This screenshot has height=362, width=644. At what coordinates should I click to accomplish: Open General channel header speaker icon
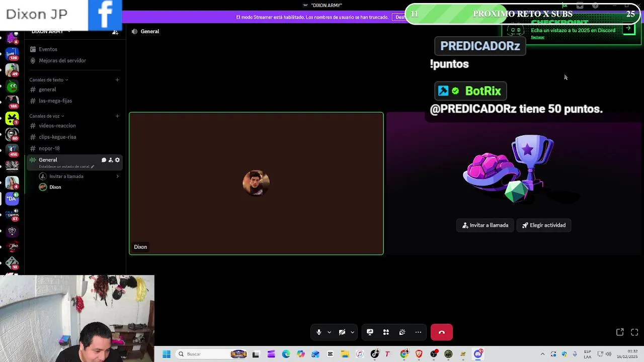134,31
